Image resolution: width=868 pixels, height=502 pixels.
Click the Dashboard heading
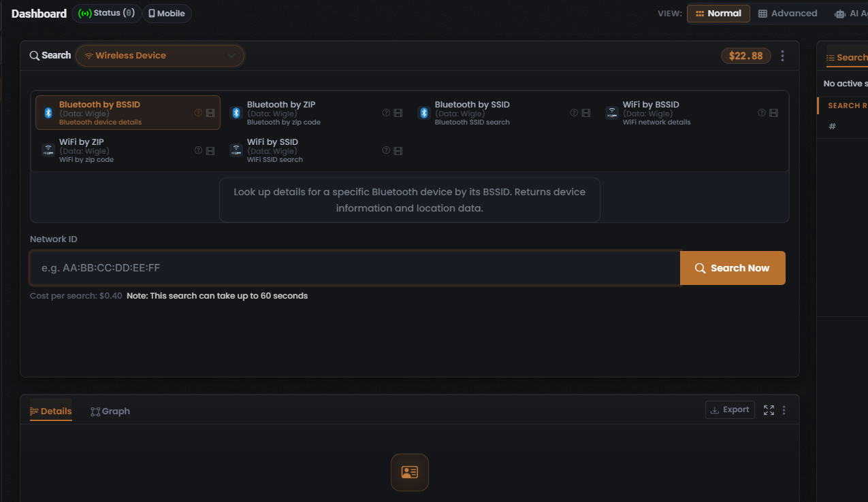point(39,14)
